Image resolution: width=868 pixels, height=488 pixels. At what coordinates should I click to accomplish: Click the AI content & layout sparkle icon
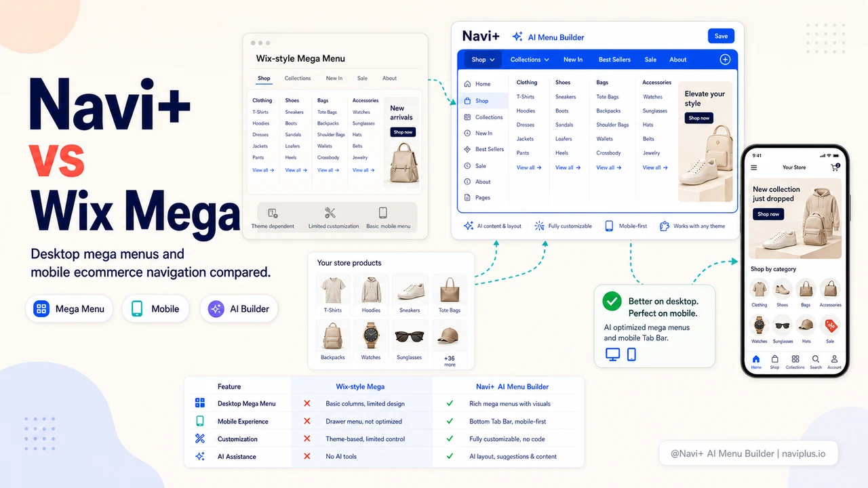pos(469,226)
